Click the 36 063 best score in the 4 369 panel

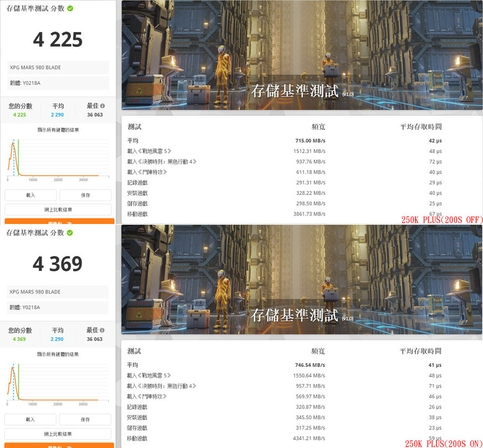tap(95, 339)
